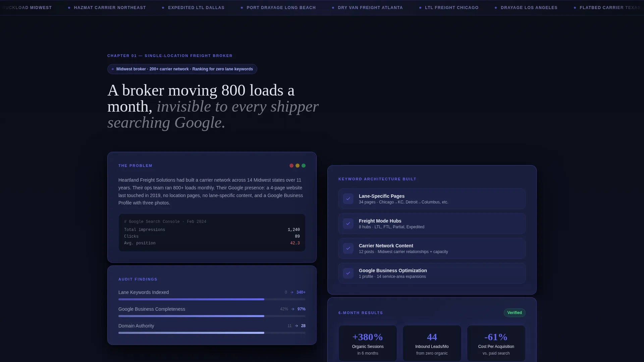Click the arrow icon in Google Business Completeness row
The width and height of the screenshot is (644, 362).
pos(293,309)
